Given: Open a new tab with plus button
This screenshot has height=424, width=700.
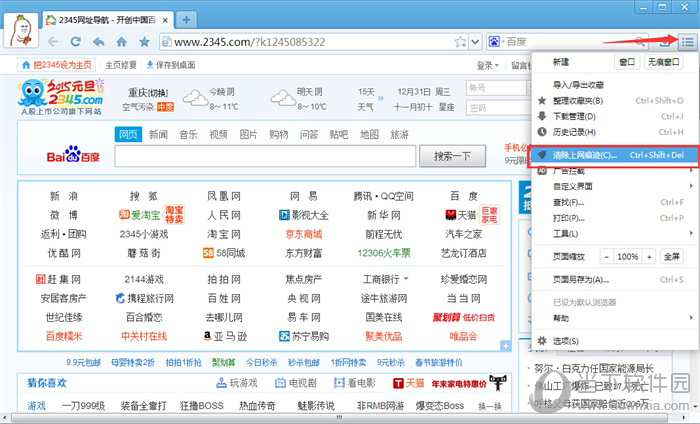Looking at the screenshot, I should [x=186, y=20].
